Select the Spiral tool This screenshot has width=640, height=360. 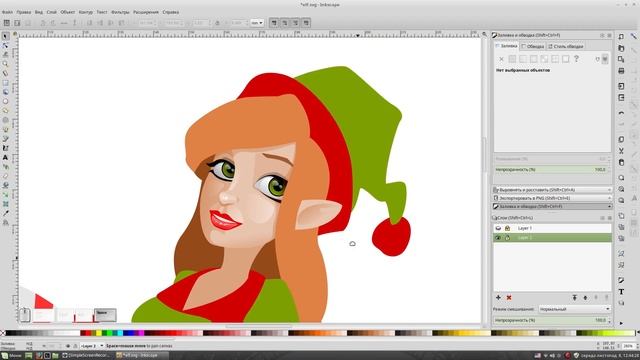[5, 120]
